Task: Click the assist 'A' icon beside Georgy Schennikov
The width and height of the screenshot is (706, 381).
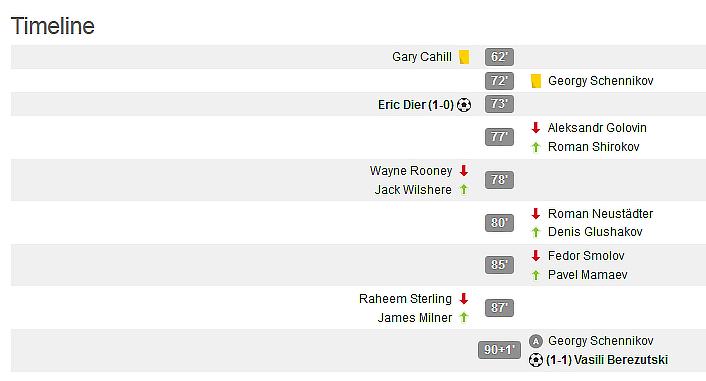Action: (x=535, y=341)
